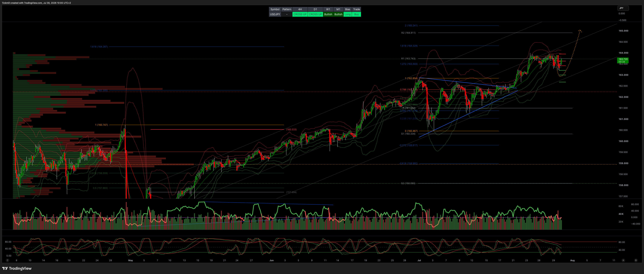
Task: Click the R2 (164.911) pivot label
Action: (408, 33)
